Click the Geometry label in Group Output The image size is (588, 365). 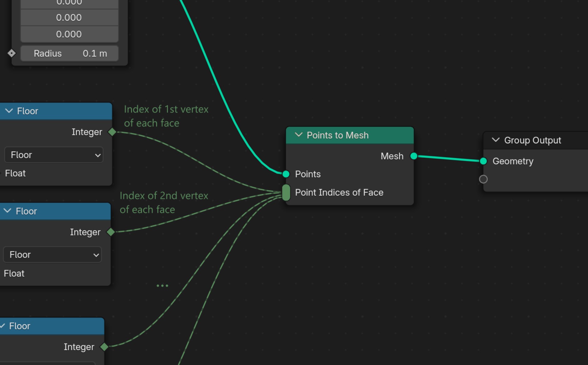click(513, 161)
